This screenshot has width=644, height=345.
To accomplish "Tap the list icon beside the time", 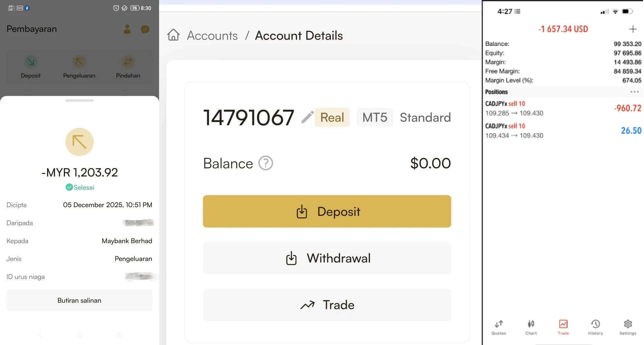I will (517, 11).
